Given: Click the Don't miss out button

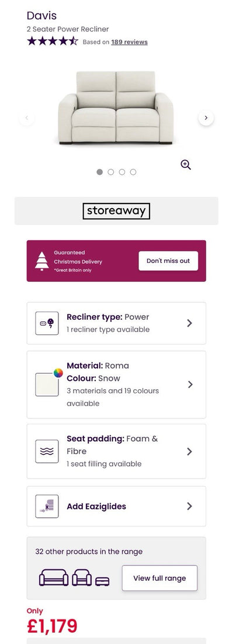Looking at the screenshot, I should (x=168, y=261).
